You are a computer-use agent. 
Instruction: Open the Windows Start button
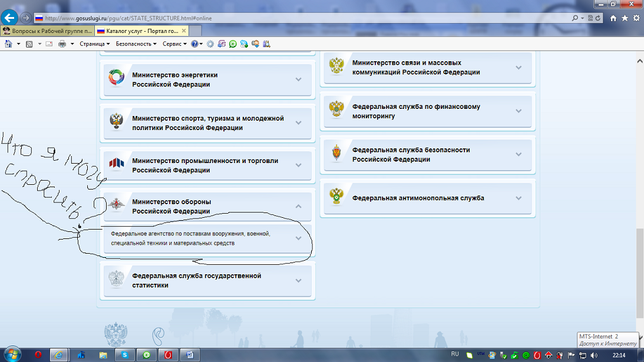click(12, 354)
